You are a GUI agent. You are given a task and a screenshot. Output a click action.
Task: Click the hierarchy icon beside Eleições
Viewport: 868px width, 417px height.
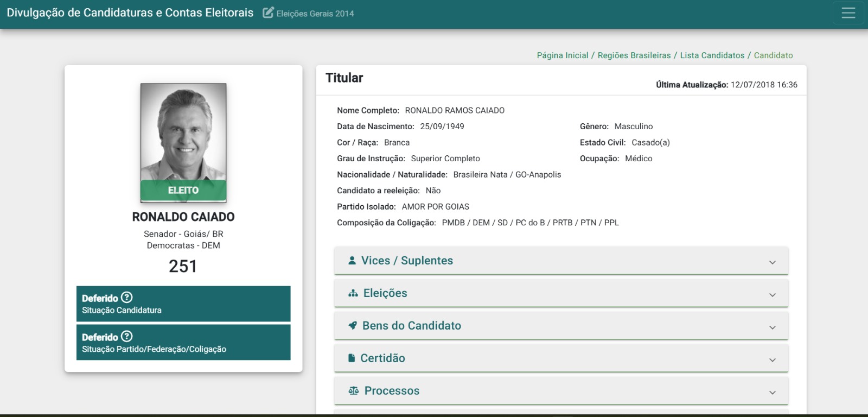353,293
